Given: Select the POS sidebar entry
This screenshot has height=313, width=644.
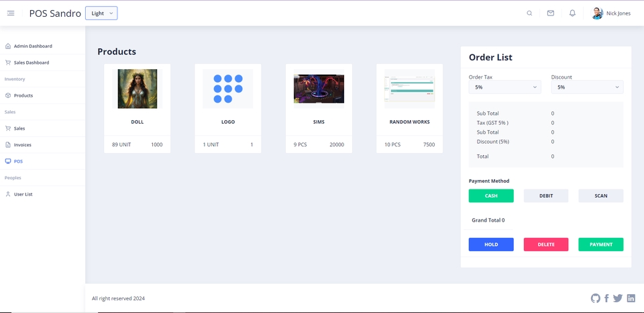Looking at the screenshot, I should coord(18,161).
